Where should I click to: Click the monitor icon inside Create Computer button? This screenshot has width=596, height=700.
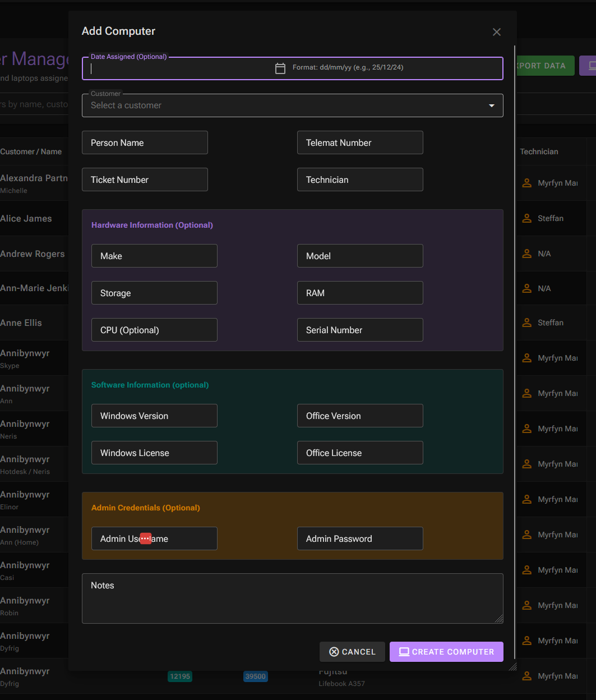click(404, 651)
